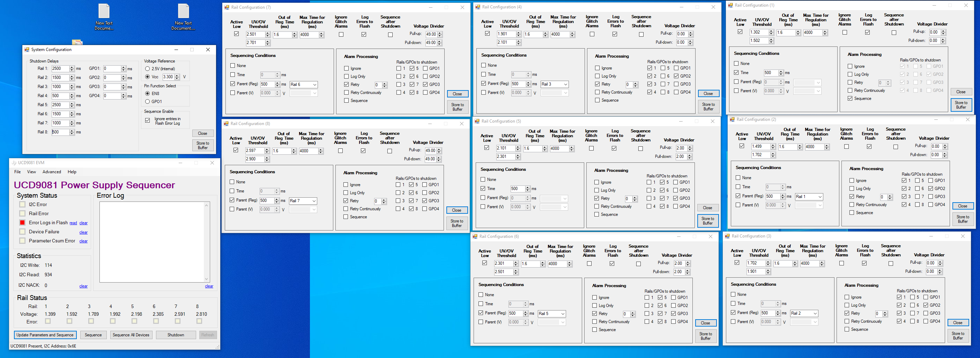This screenshot has height=358, width=980.
Task: Click the Rail Configuration (2) title icon
Action: (732, 119)
